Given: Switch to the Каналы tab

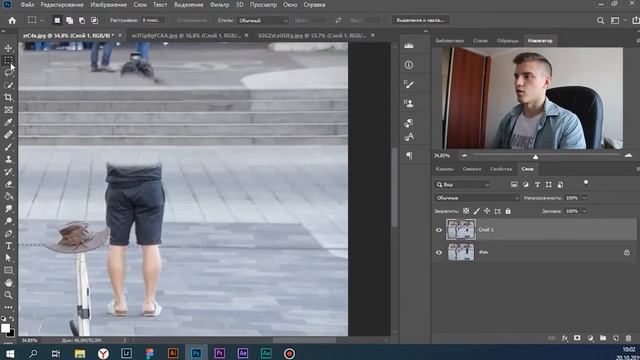Looking at the screenshot, I should [x=444, y=169].
